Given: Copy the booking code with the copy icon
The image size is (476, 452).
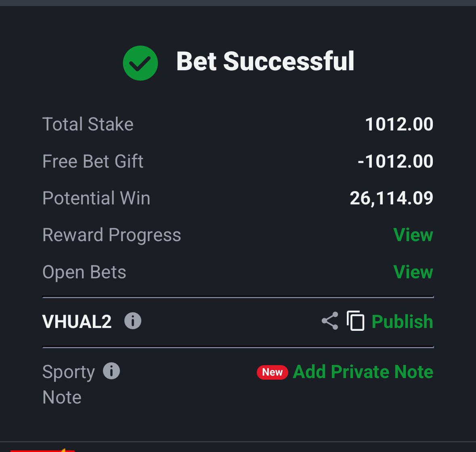Looking at the screenshot, I should tap(355, 321).
